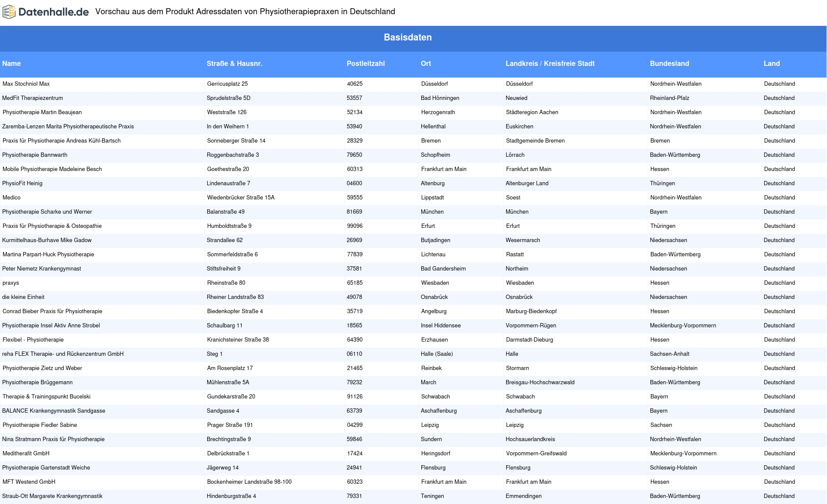The image size is (827, 504).
Task: Click Physiotherapie Zietz und Weber
Action: 42,368
